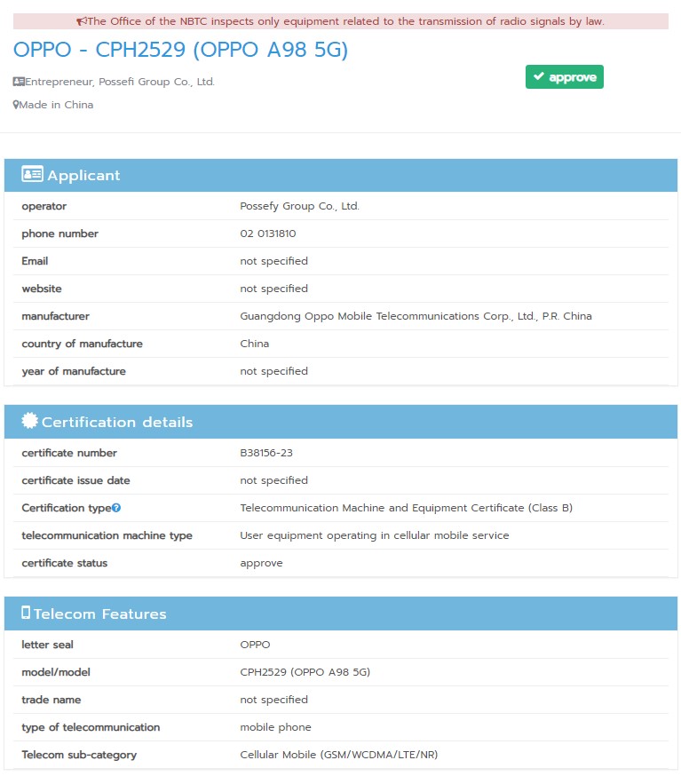
Task: Click the checkmark in the approve badge
Action: click(x=539, y=76)
